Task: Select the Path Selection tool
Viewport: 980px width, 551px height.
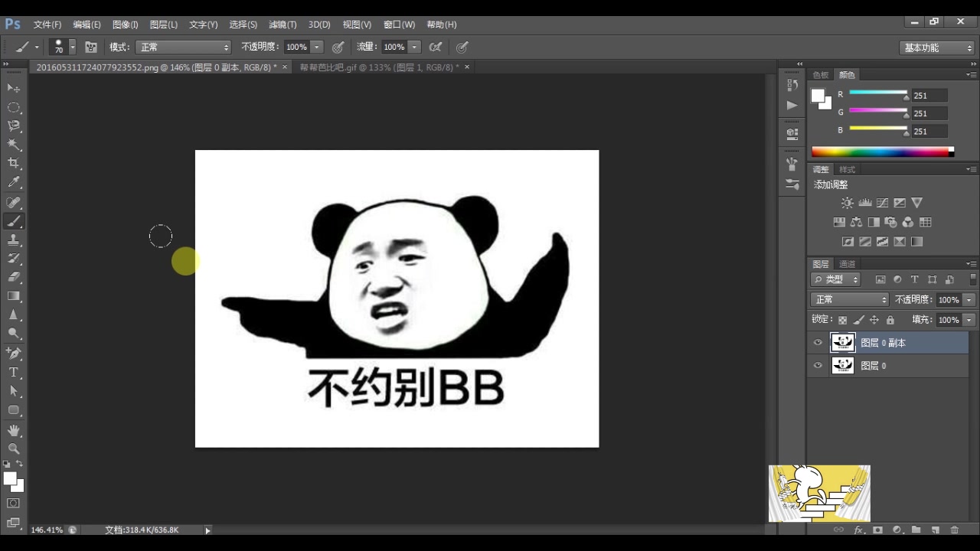Action: [14, 391]
